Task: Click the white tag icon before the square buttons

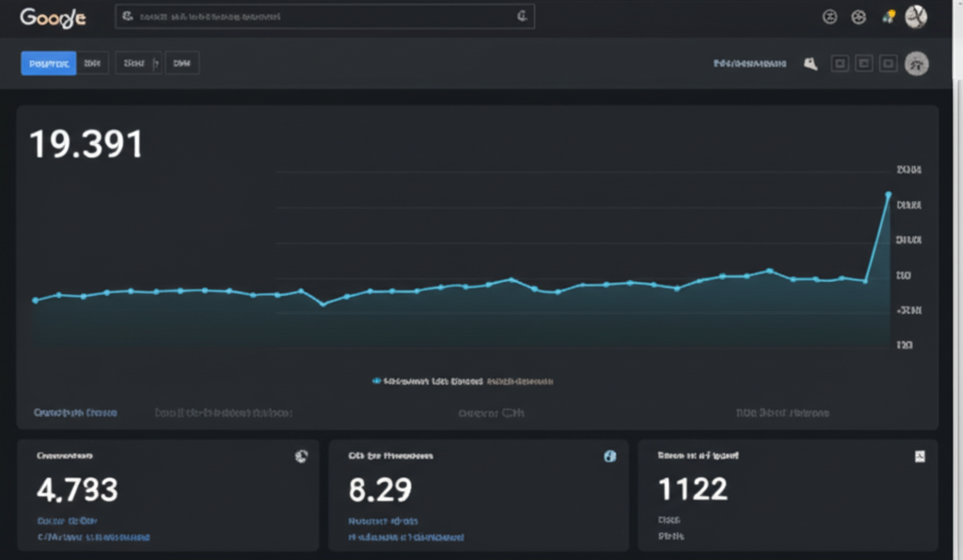Action: tap(810, 64)
